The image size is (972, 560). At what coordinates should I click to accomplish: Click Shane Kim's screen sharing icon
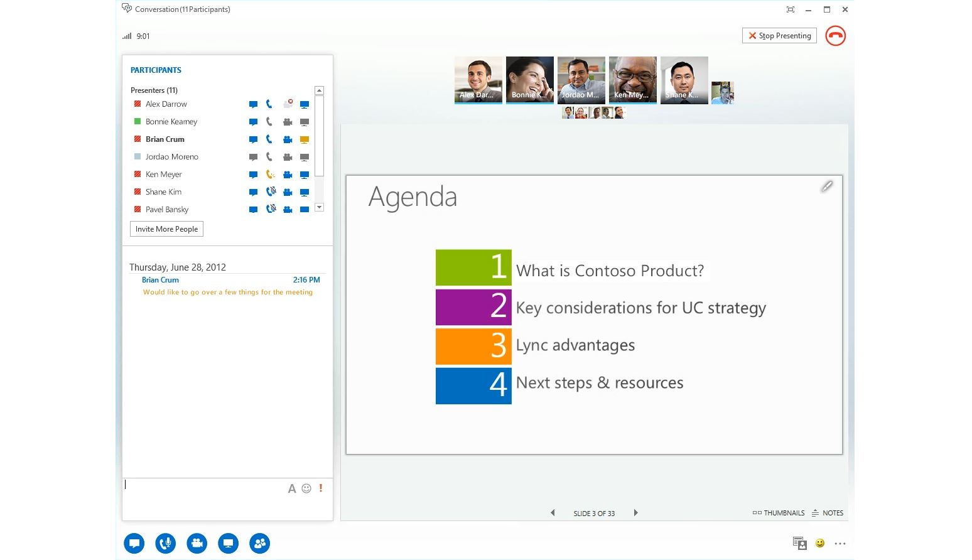pyautogui.click(x=305, y=192)
